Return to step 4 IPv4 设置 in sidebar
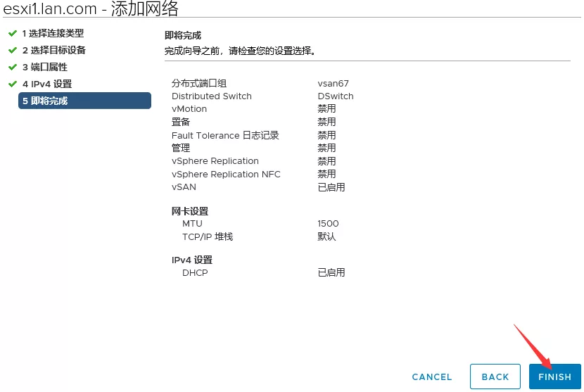The width and height of the screenshot is (584, 392). click(46, 84)
